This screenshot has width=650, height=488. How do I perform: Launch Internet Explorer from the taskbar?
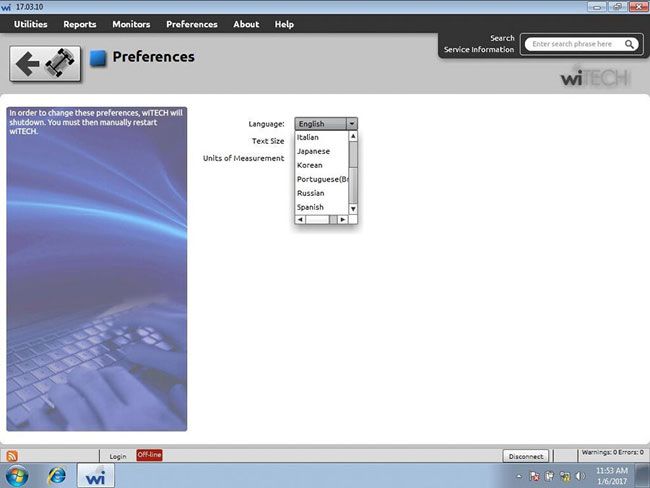(x=55, y=475)
